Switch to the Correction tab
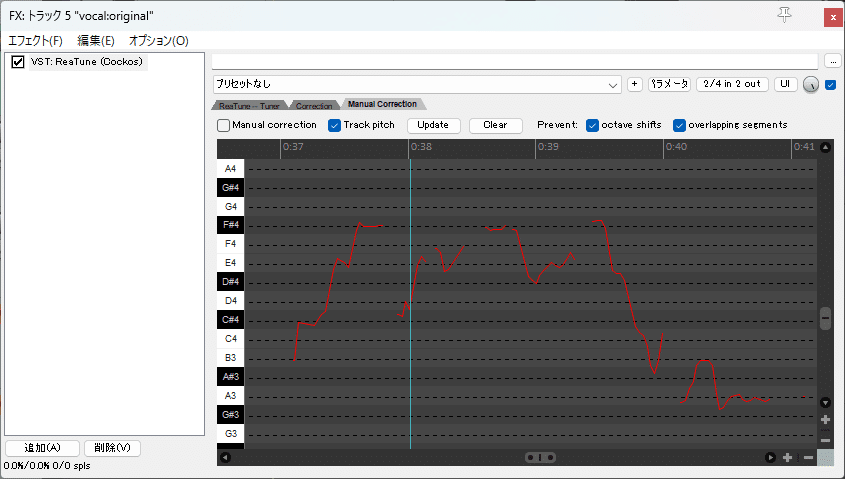This screenshot has height=479, width=845. [x=314, y=106]
